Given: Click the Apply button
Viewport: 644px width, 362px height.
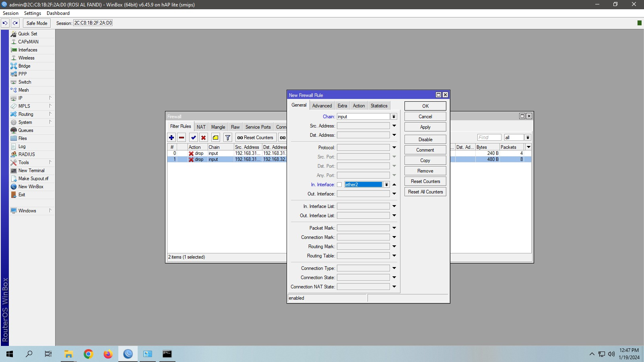Looking at the screenshot, I should click(x=425, y=127).
